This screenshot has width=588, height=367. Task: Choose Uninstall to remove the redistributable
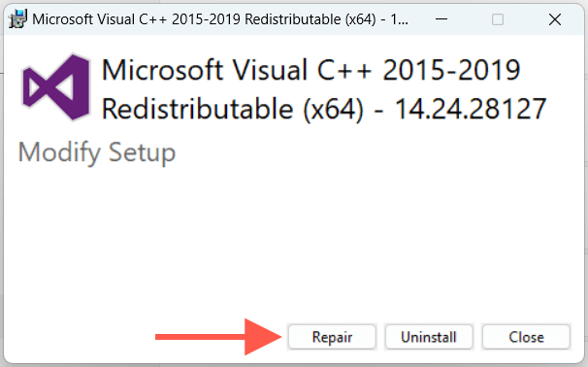[429, 337]
